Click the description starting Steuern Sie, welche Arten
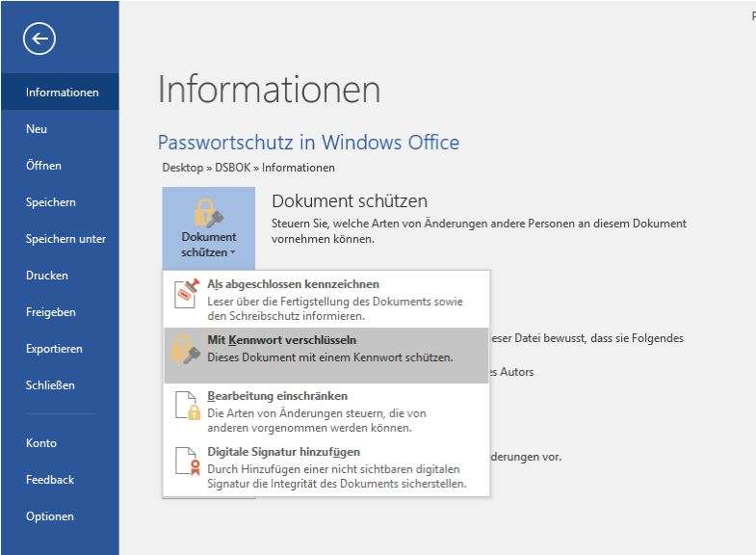This screenshot has height=555, width=756. 479,231
